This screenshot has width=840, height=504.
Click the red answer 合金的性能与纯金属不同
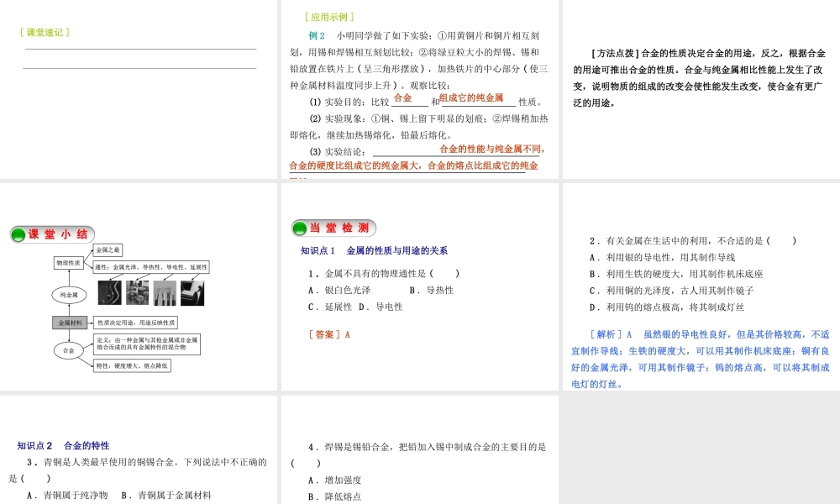click(491, 149)
